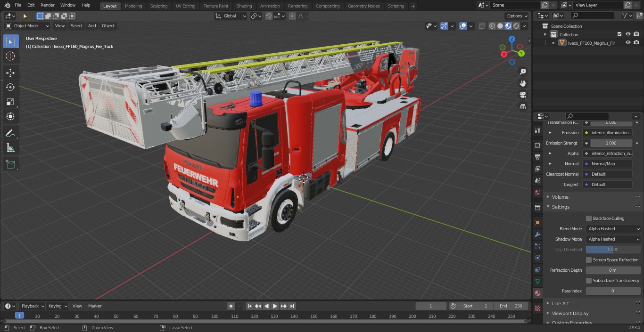Enable the Backface Culling checkbox
The height and width of the screenshot is (332, 644).
coord(589,219)
